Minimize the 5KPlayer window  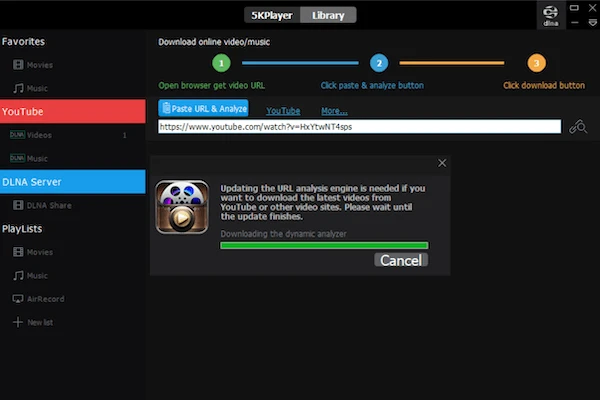[x=574, y=23]
